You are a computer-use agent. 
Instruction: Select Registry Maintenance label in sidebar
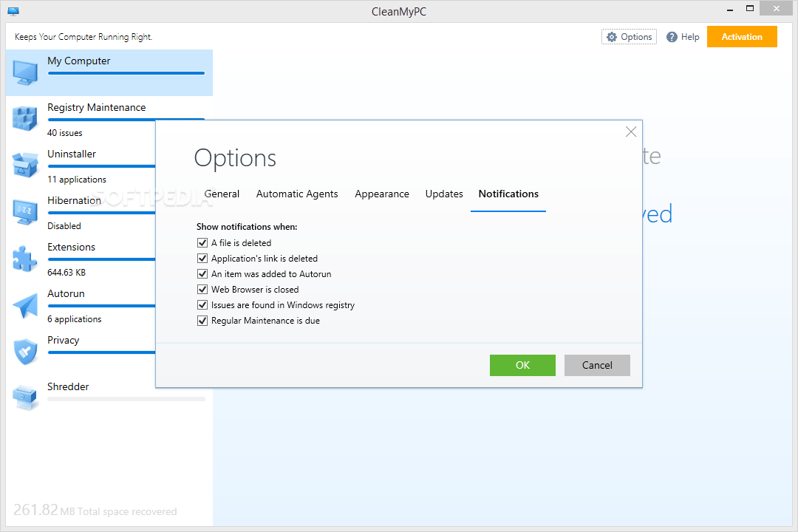click(97, 107)
